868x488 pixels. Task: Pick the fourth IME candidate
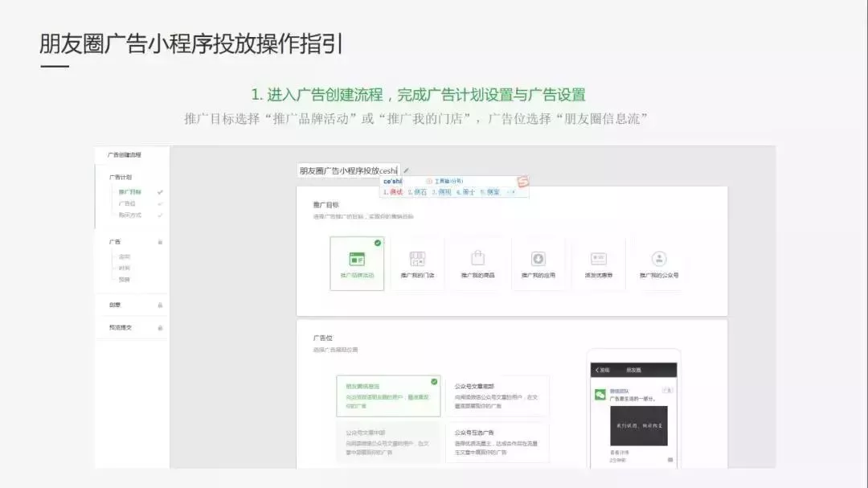click(x=465, y=192)
